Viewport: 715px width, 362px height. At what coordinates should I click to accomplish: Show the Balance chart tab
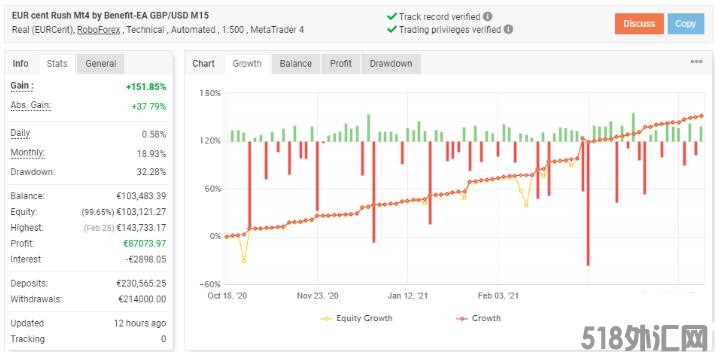(x=295, y=64)
